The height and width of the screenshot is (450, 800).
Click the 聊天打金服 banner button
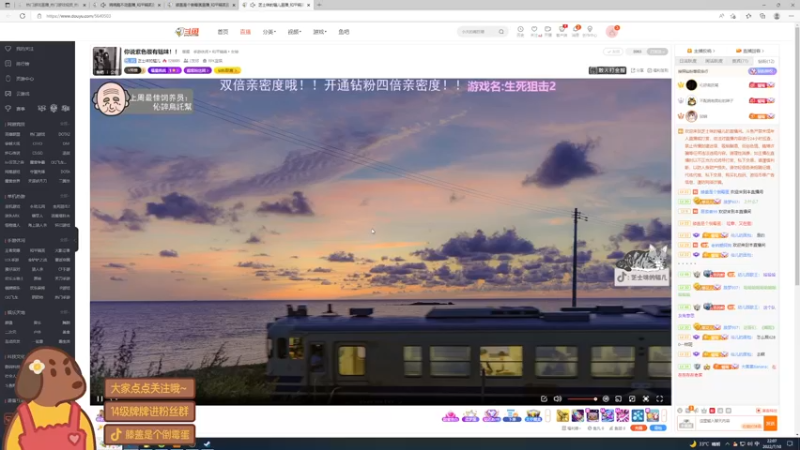(x=607, y=70)
